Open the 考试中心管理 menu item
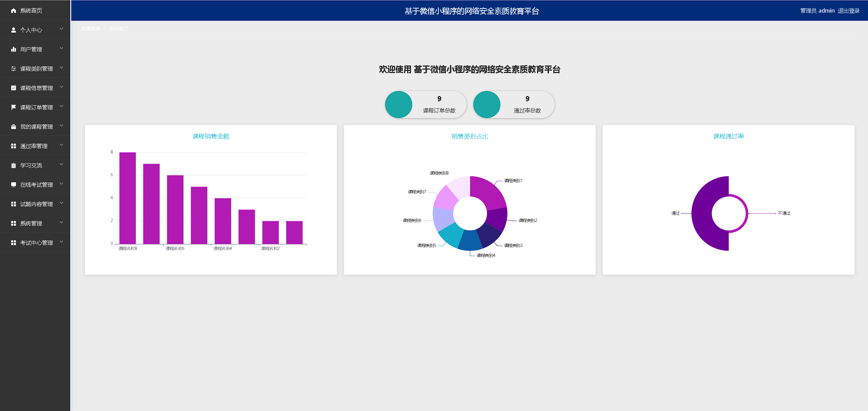 (36, 243)
